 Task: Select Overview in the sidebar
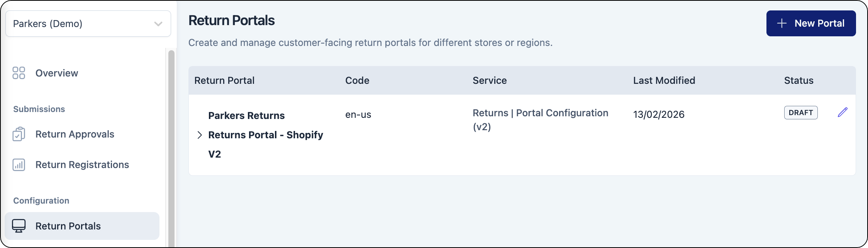point(56,73)
